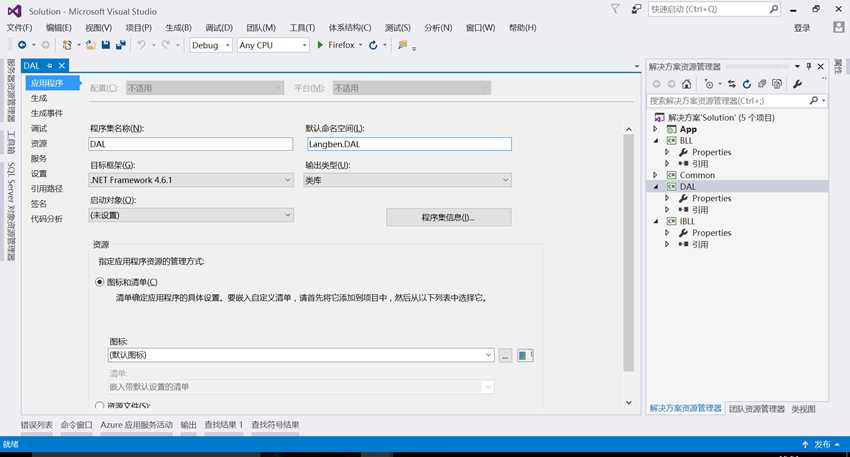This screenshot has width=850, height=457.
Task: Pin the Solution Explorer panel
Action: point(809,66)
